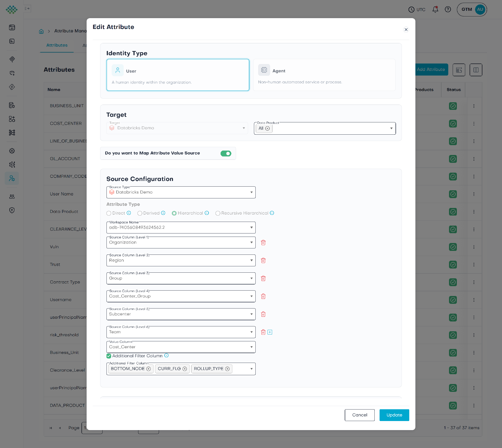Open the settings gear sidebar icon
502x448 pixels.
click(12, 151)
